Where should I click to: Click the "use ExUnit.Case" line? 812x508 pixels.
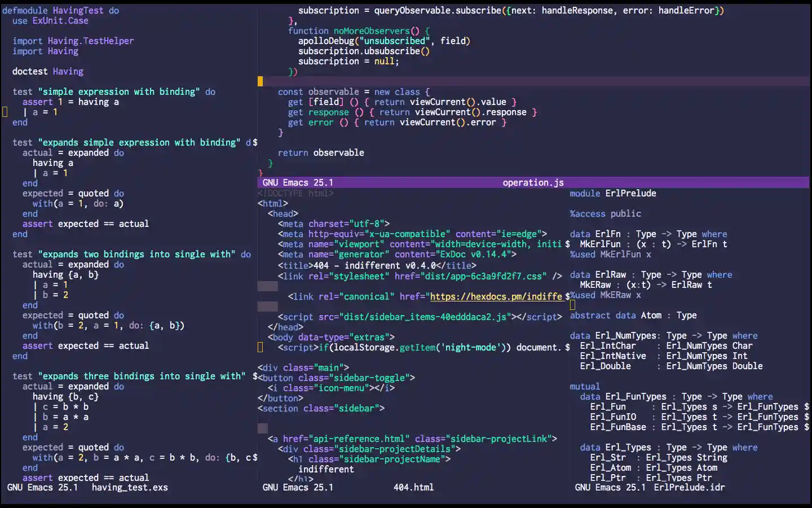pyautogui.click(x=50, y=20)
